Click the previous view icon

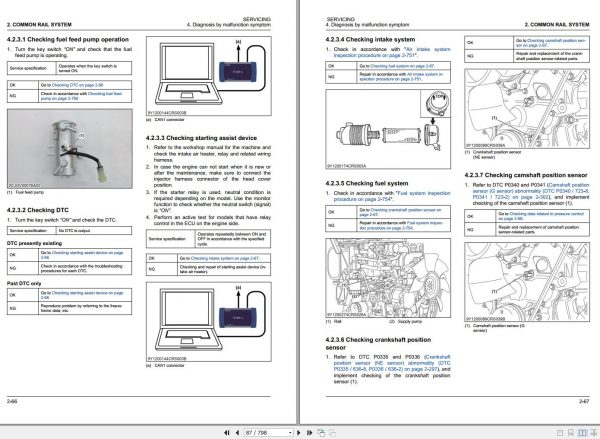point(321,433)
